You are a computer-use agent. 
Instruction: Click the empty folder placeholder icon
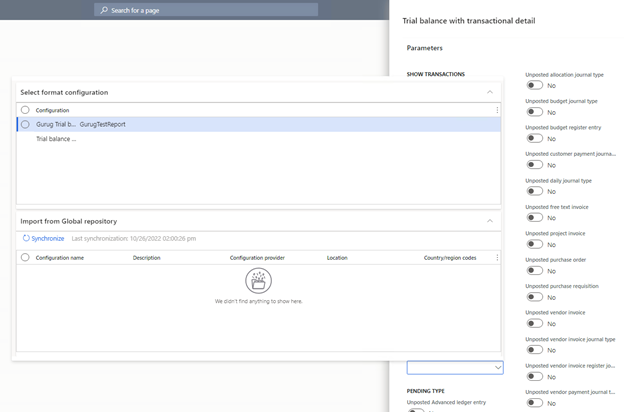pos(258,281)
